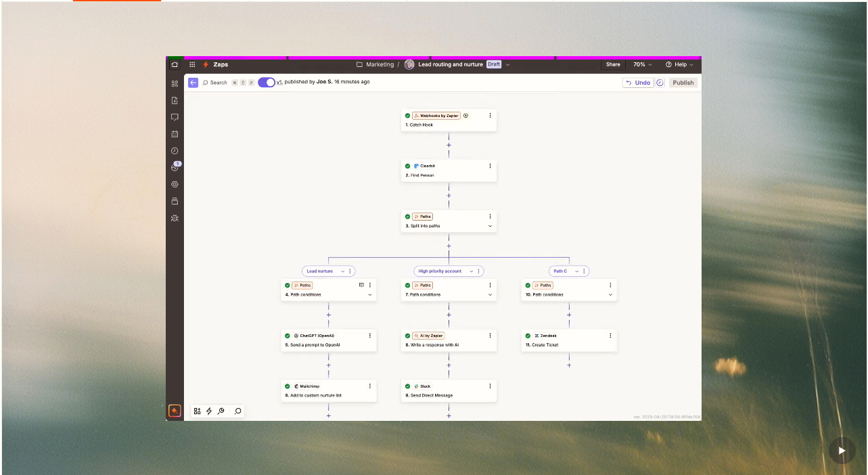Screen dimensions: 868x475
Task: Click the Undo button
Action: tap(637, 83)
